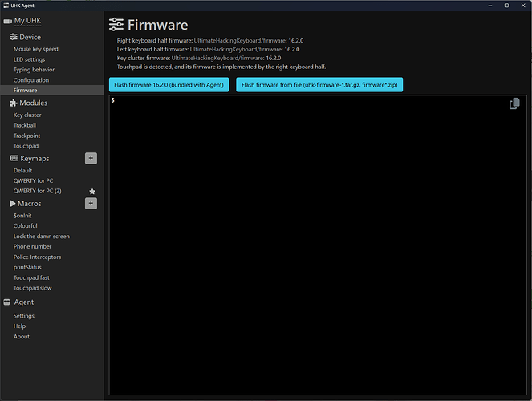The width and height of the screenshot is (532, 401).
Task: Go to LED settings page
Action: [x=29, y=59]
